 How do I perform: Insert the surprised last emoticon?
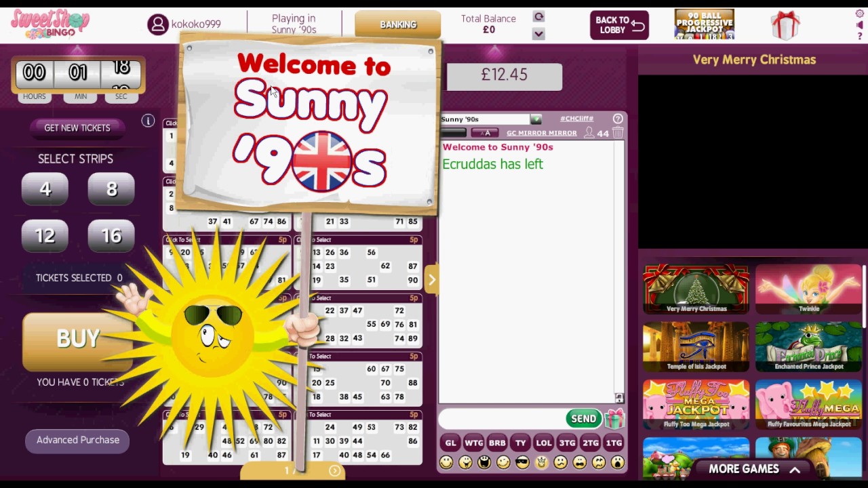[617, 462]
